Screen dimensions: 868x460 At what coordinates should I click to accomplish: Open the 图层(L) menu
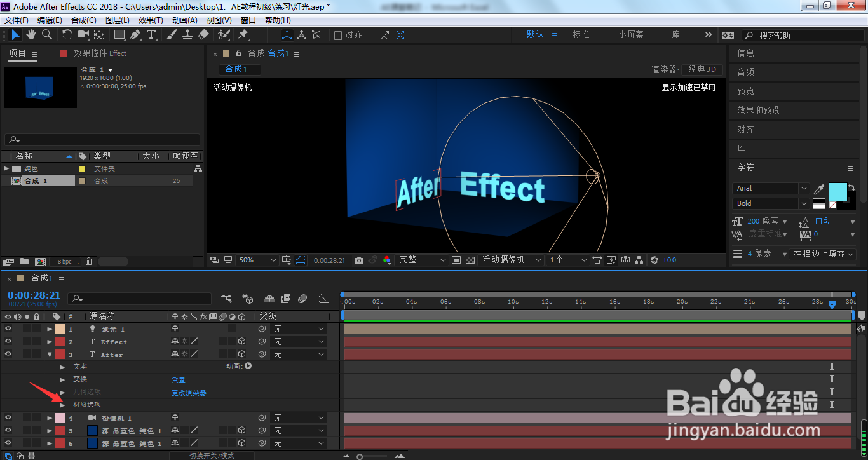click(116, 20)
